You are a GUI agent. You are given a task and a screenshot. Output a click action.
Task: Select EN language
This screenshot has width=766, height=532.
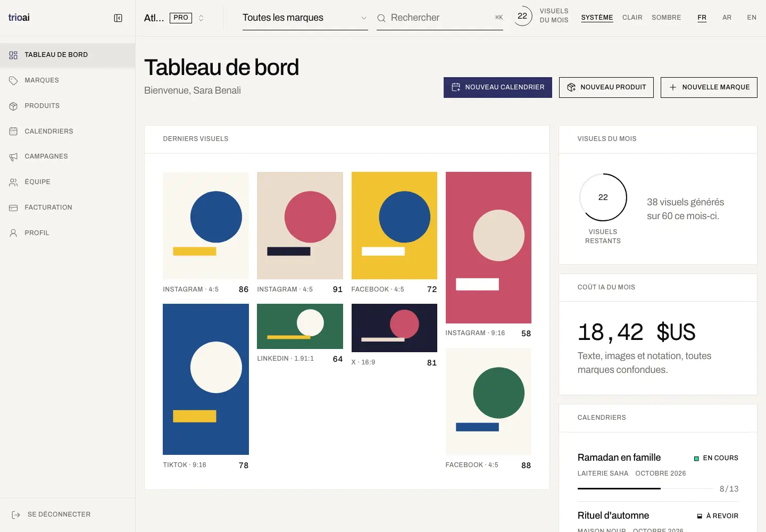(752, 18)
